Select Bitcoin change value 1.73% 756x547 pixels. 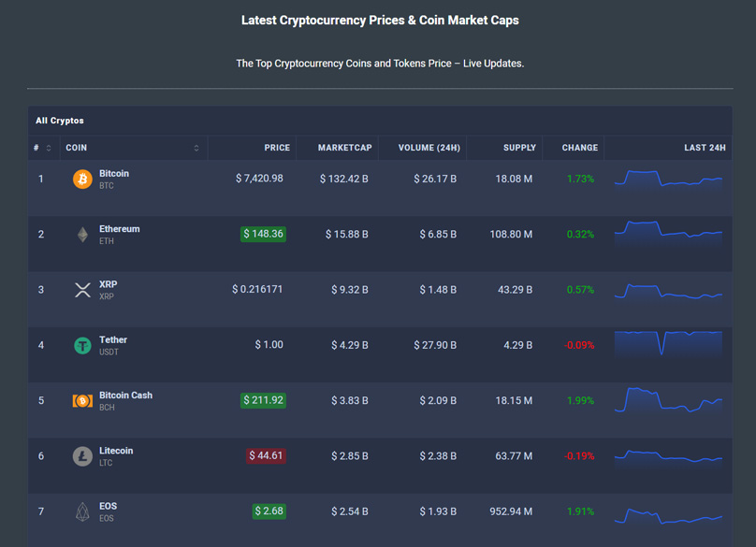pyautogui.click(x=580, y=180)
